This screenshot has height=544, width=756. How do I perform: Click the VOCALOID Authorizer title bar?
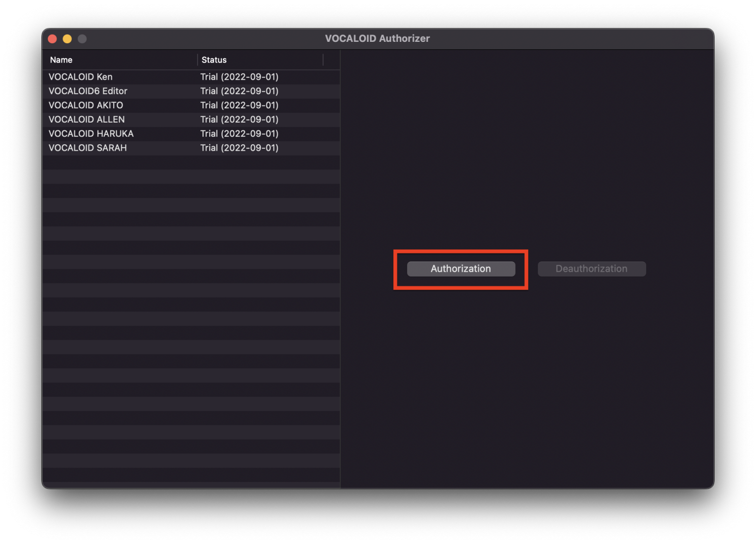[377, 38]
